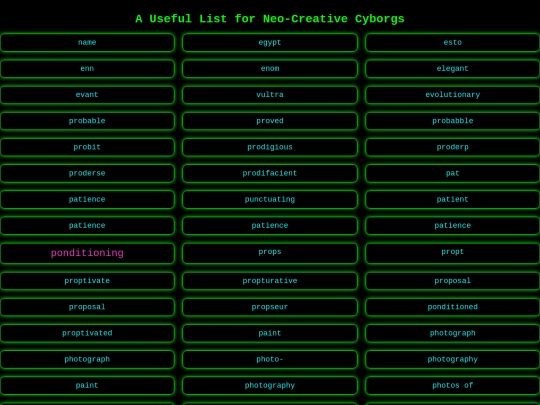Choose the "evolutionary" entry
This screenshot has width=540, height=405.
453,95
